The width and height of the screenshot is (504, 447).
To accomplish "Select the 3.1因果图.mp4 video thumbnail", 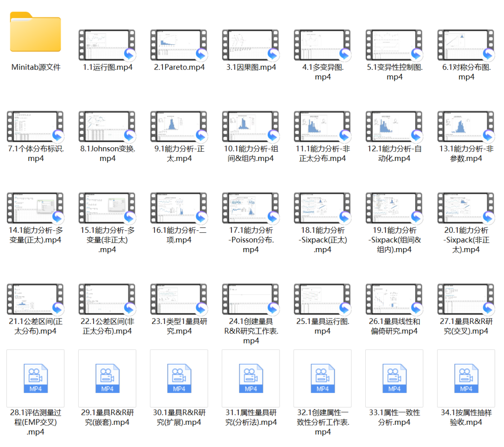I will pyautogui.click(x=251, y=45).
